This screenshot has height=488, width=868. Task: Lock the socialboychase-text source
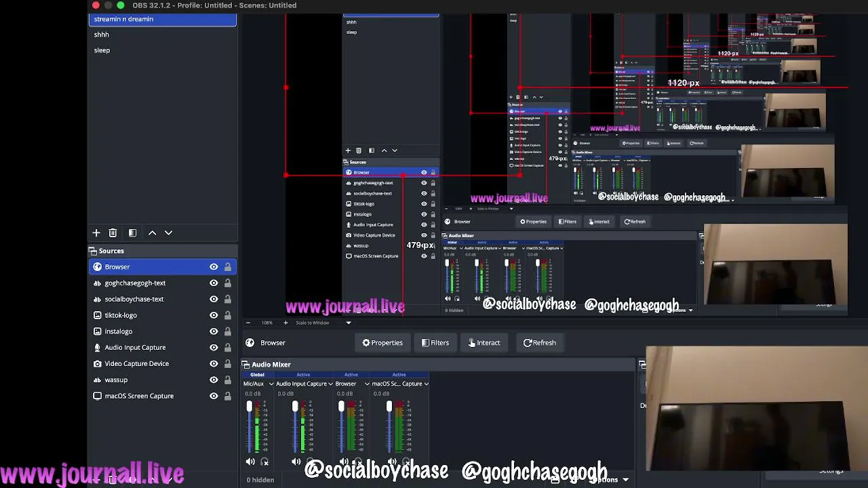(228, 299)
